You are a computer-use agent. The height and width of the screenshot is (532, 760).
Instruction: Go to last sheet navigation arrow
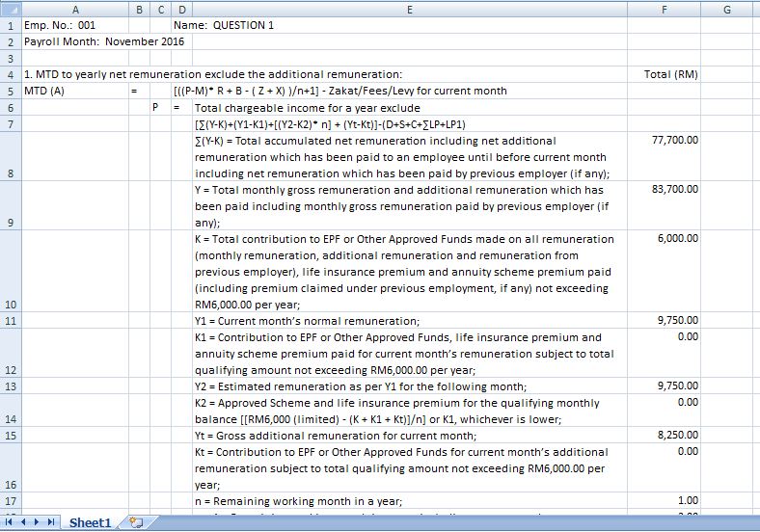pos(51,521)
